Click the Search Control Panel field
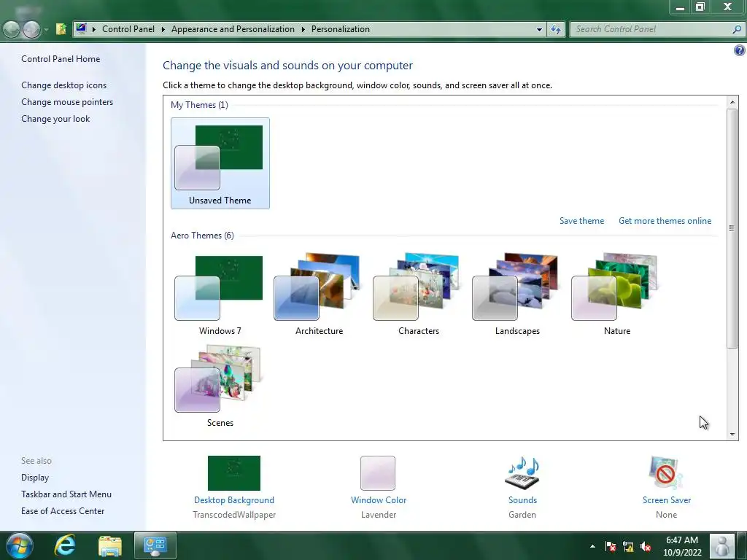Image resolution: width=747 pixels, height=560 pixels. [x=650, y=29]
